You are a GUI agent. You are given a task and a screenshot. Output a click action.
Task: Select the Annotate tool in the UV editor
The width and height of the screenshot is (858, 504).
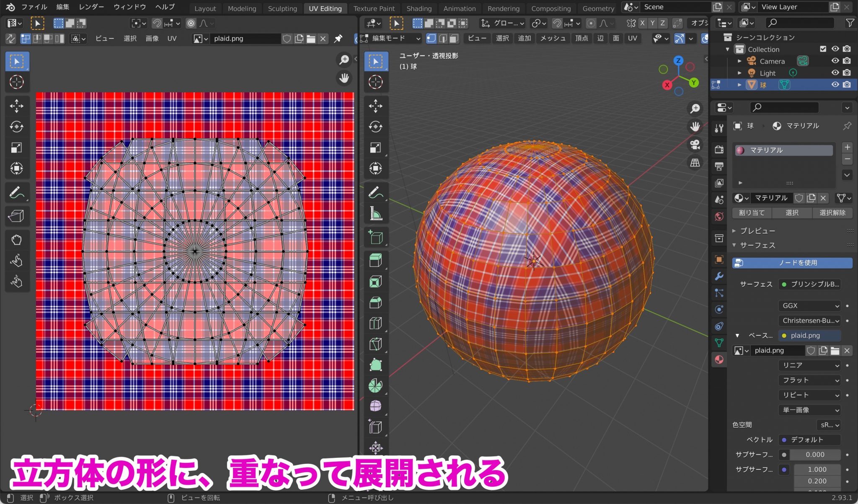pos(17,192)
